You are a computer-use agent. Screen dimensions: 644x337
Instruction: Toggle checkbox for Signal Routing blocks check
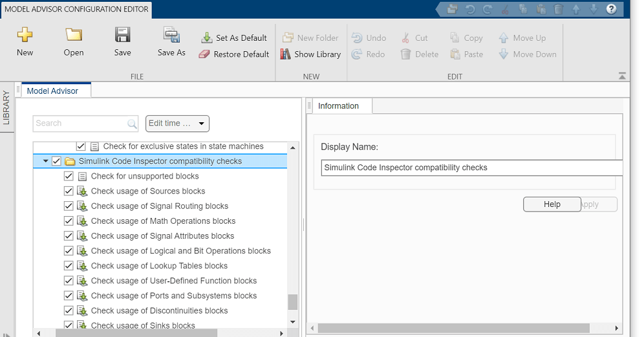point(69,206)
